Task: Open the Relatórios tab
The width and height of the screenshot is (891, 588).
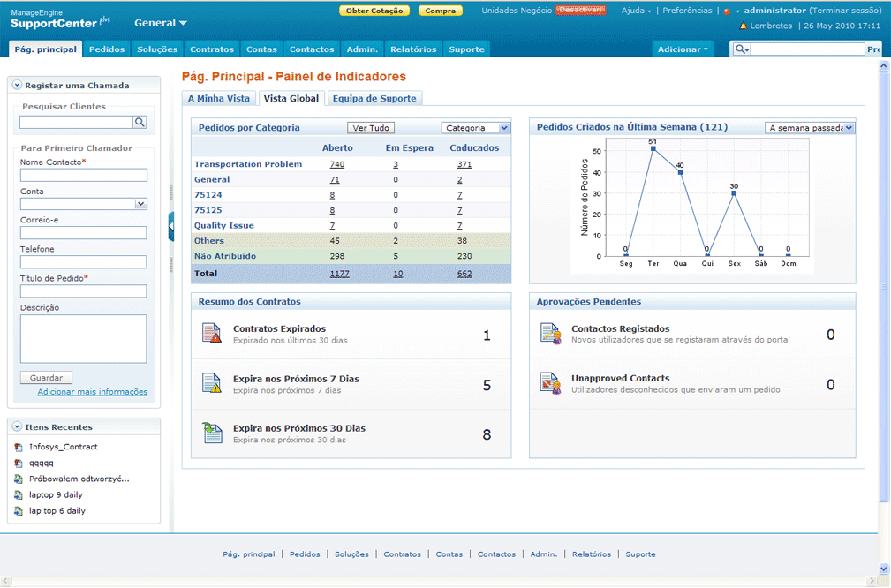Action: [x=413, y=49]
